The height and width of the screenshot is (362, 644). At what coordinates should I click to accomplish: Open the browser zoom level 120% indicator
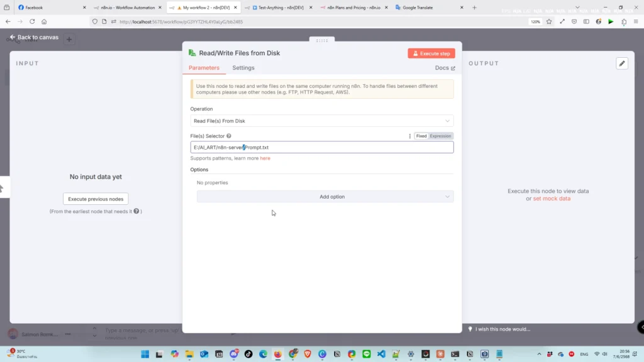pyautogui.click(x=535, y=21)
